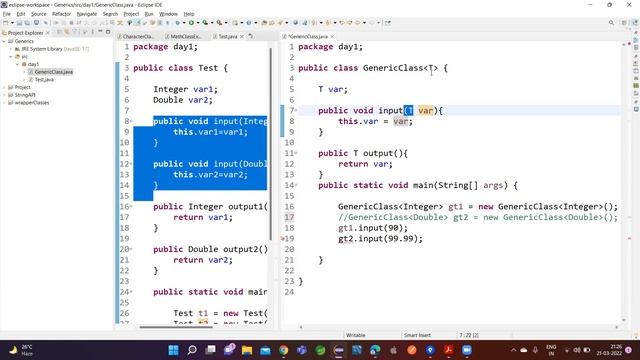The image size is (640, 360).
Task: Fold the output method at line 11
Action: tap(296, 153)
